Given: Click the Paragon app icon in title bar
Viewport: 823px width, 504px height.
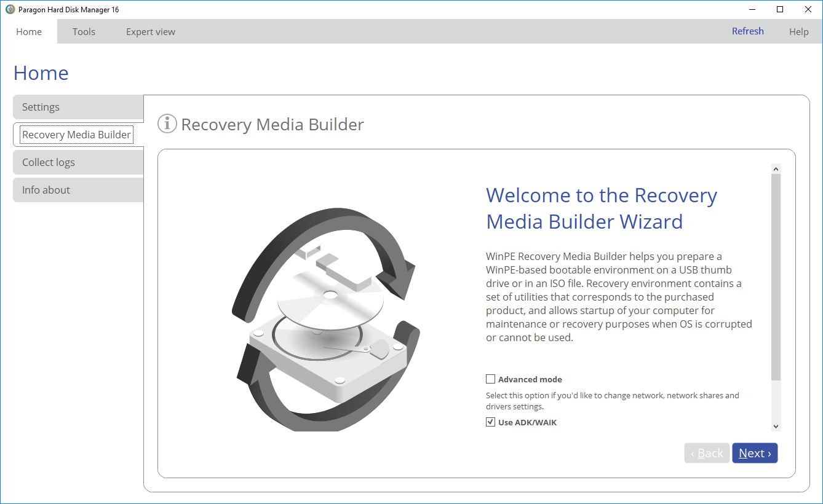Looking at the screenshot, I should (10, 9).
